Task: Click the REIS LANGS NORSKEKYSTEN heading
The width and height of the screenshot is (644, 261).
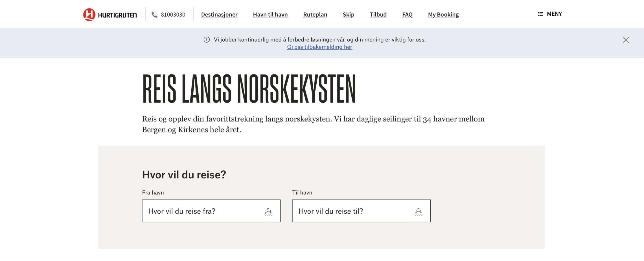Action: click(249, 89)
